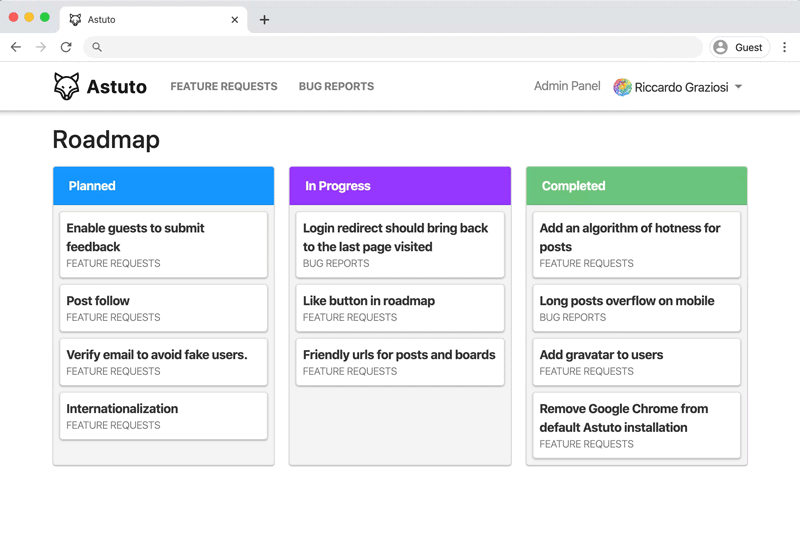Click Riccardo Graziosi's avatar image
This screenshot has height=538, width=800.
(622, 87)
